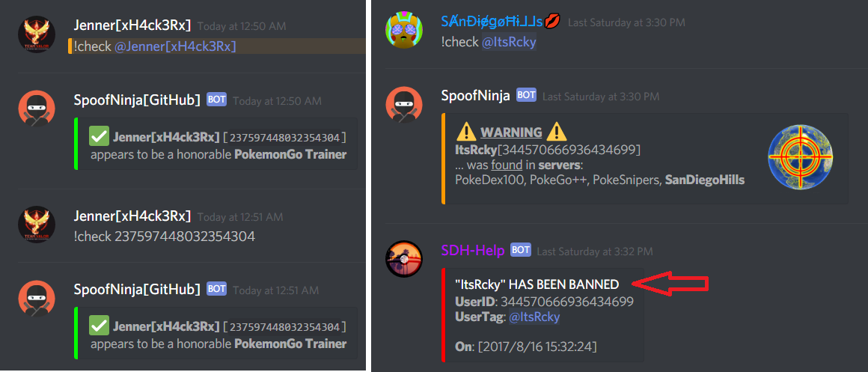Image resolution: width=868 pixels, height=372 pixels.
Task: Click Jenner's avatar on the 12:51 AM message
Action: point(37,225)
